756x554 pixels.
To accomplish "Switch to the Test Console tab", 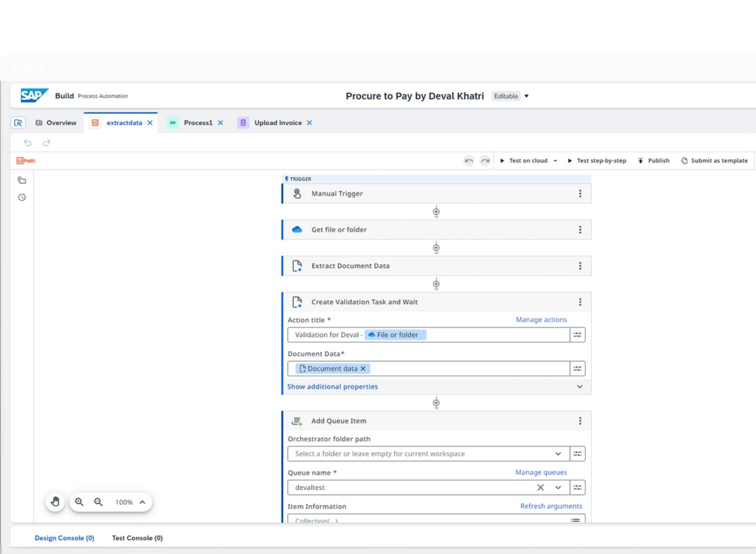I will (x=137, y=538).
